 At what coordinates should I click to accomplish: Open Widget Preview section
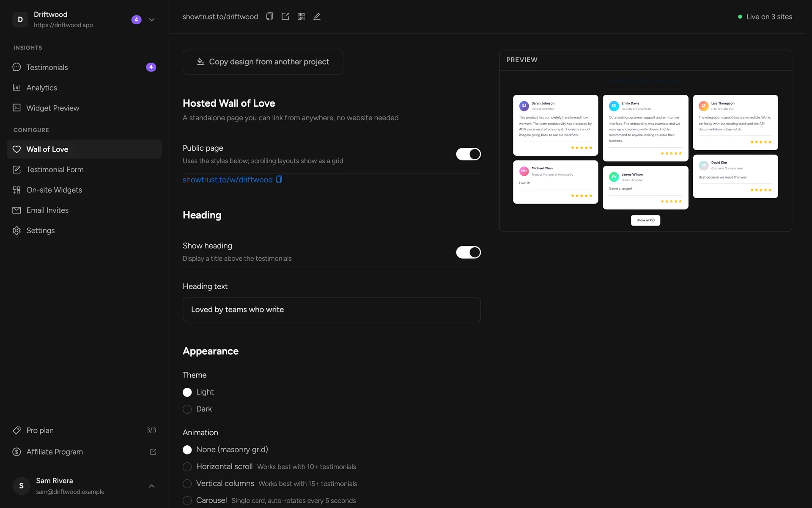pyautogui.click(x=84, y=108)
